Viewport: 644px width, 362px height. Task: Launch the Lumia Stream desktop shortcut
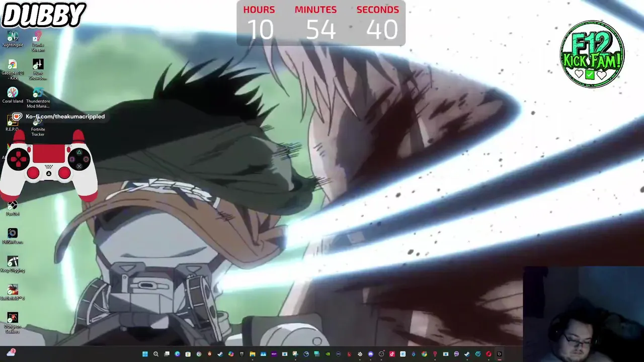coord(38,42)
